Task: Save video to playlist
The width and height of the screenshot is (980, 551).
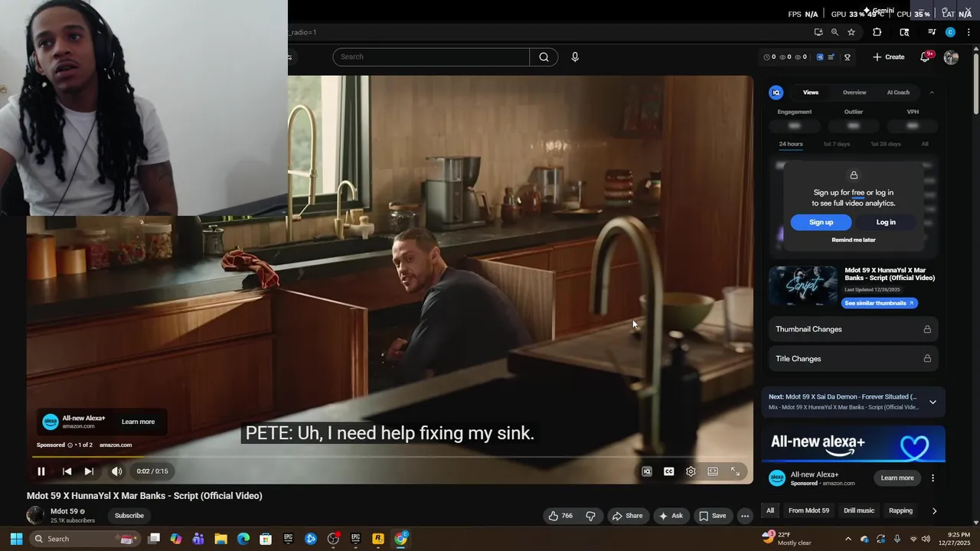Action: (x=713, y=516)
